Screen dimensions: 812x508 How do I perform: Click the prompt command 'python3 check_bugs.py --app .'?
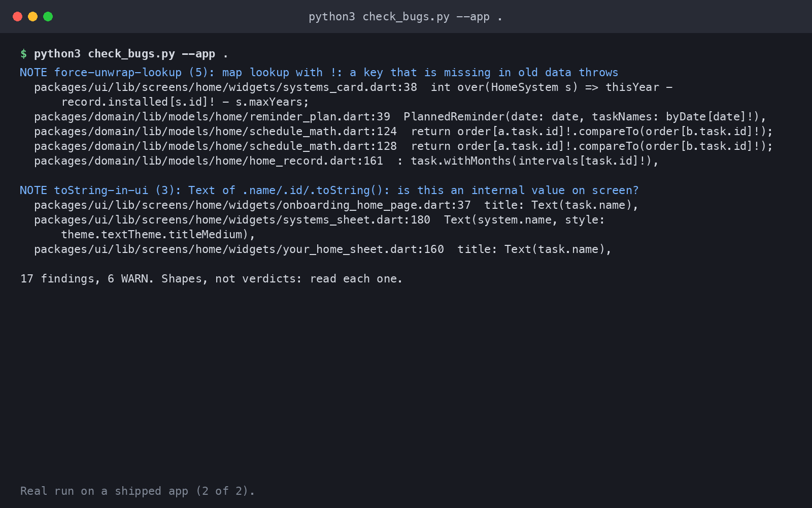click(131, 54)
